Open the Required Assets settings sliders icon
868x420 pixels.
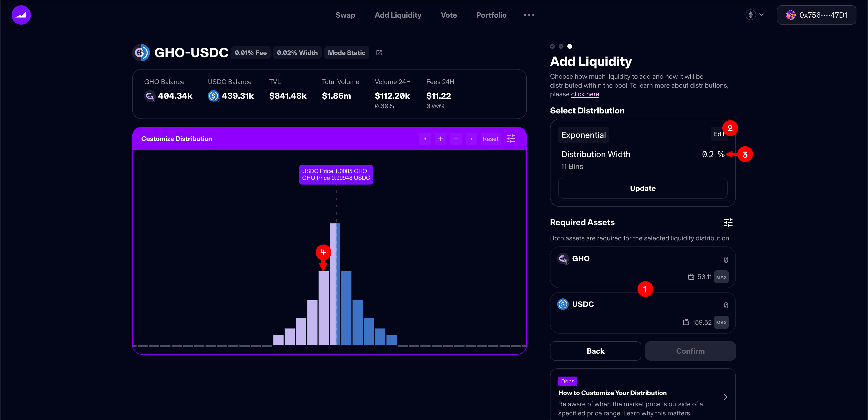pos(728,222)
